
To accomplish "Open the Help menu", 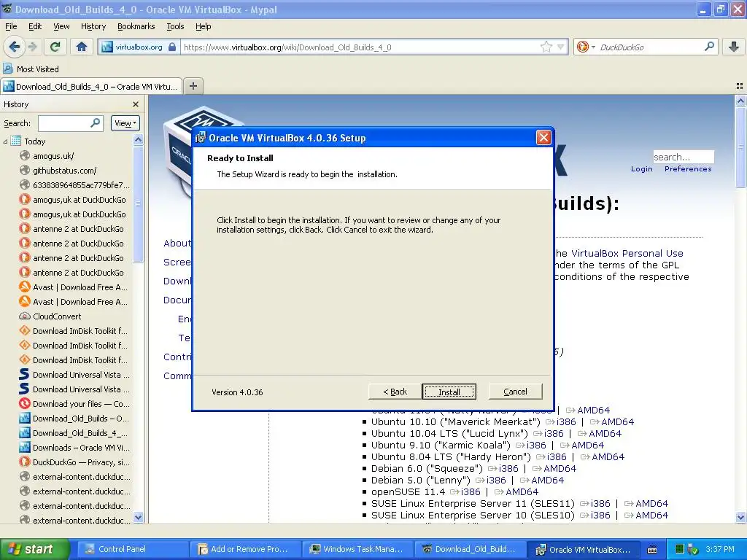I will (x=203, y=26).
